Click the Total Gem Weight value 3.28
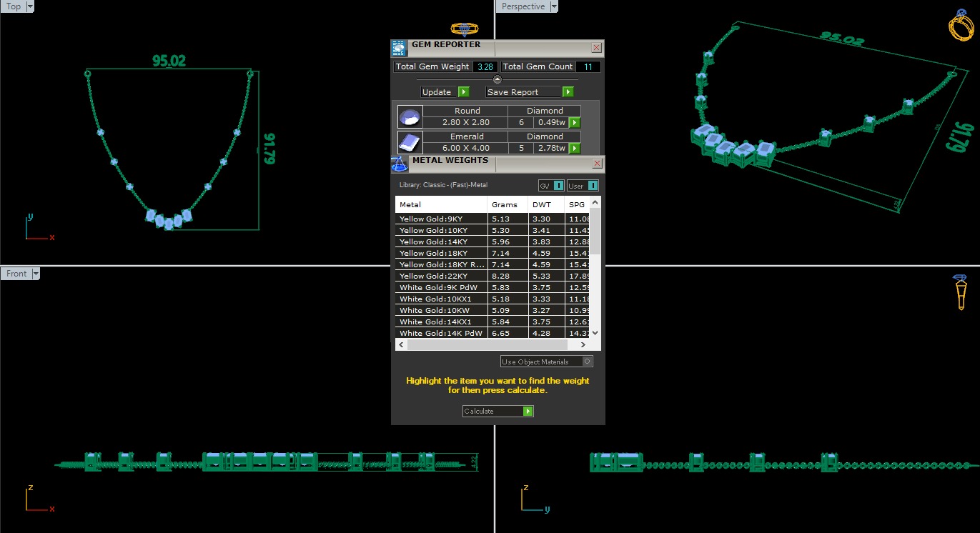The height and width of the screenshot is (533, 980). click(485, 66)
